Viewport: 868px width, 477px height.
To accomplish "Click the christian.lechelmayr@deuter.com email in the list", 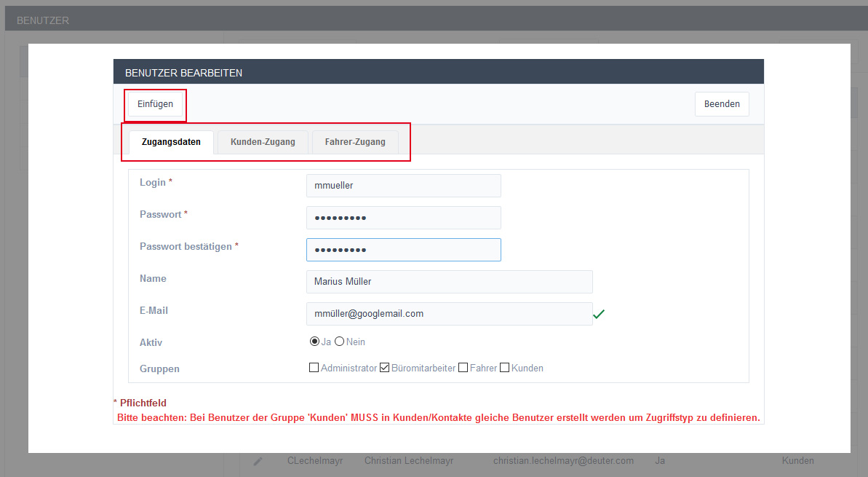I will [x=563, y=461].
